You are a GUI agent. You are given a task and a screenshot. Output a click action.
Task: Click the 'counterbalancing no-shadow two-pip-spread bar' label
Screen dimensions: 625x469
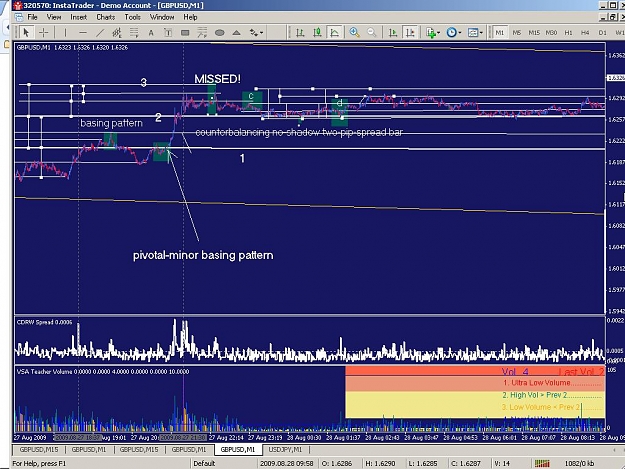point(299,132)
